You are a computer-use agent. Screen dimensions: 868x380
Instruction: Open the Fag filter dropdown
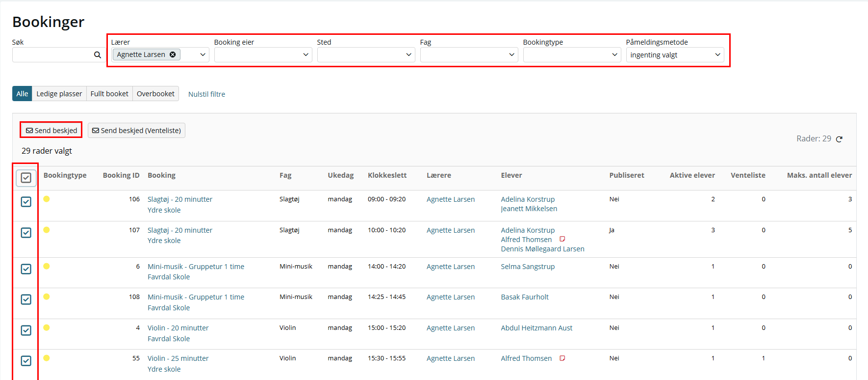coord(469,54)
